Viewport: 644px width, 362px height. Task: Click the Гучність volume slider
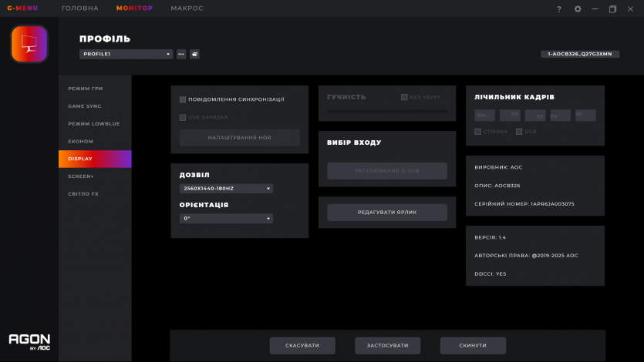pos(386,111)
